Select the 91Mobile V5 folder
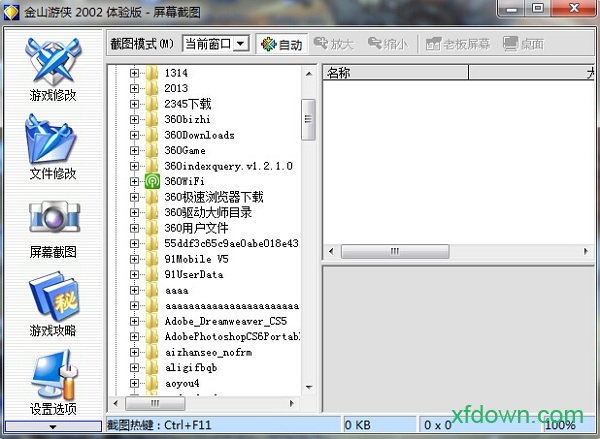The image size is (600, 439). pos(196,259)
